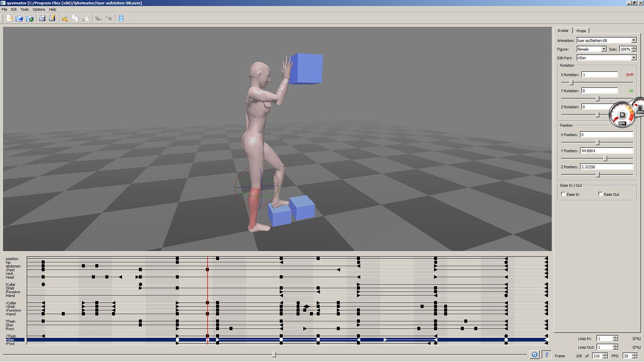
Task: Switch to the Props tab
Action: point(581,31)
